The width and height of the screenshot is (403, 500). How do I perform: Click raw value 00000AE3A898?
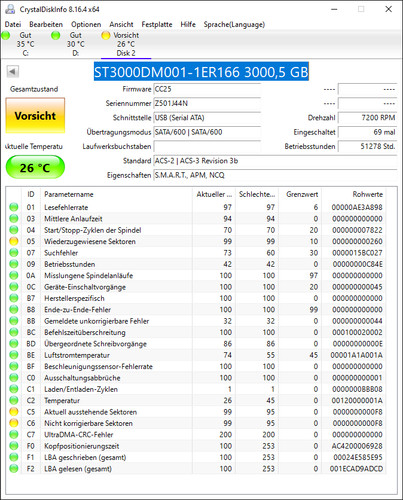point(357,207)
